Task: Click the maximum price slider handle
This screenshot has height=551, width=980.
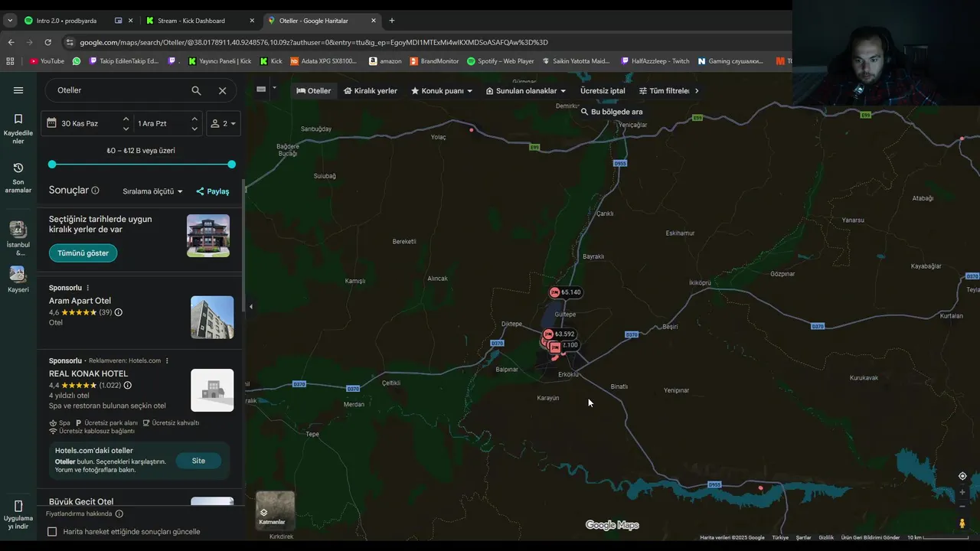Action: click(x=231, y=165)
